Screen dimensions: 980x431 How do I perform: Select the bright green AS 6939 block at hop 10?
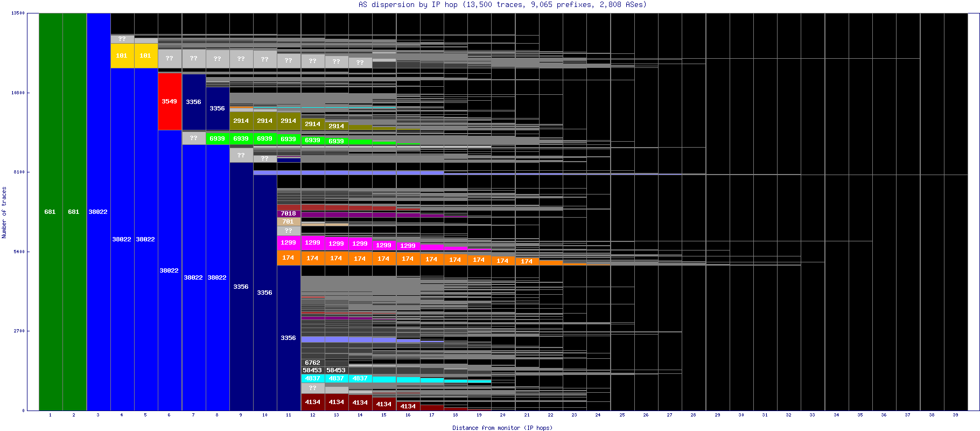point(265,138)
